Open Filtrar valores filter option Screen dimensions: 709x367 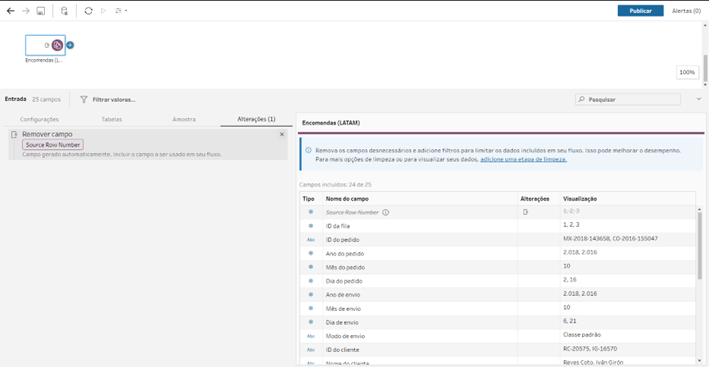(x=108, y=99)
